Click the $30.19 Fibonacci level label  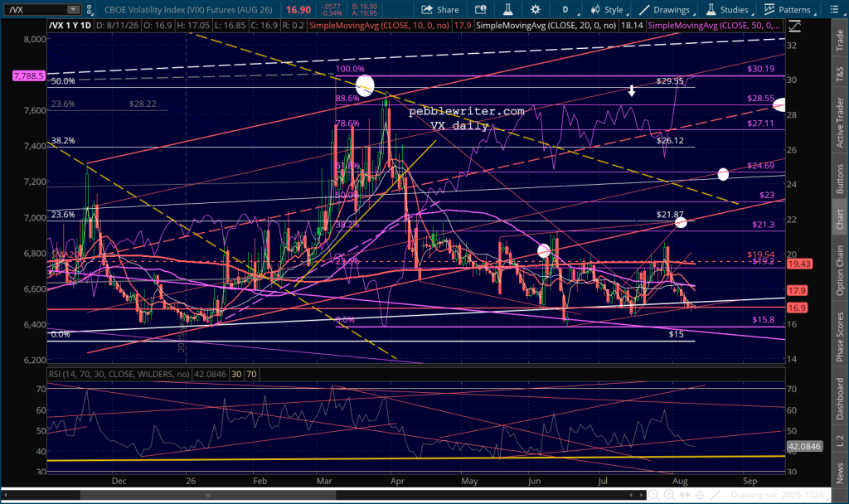[761, 69]
